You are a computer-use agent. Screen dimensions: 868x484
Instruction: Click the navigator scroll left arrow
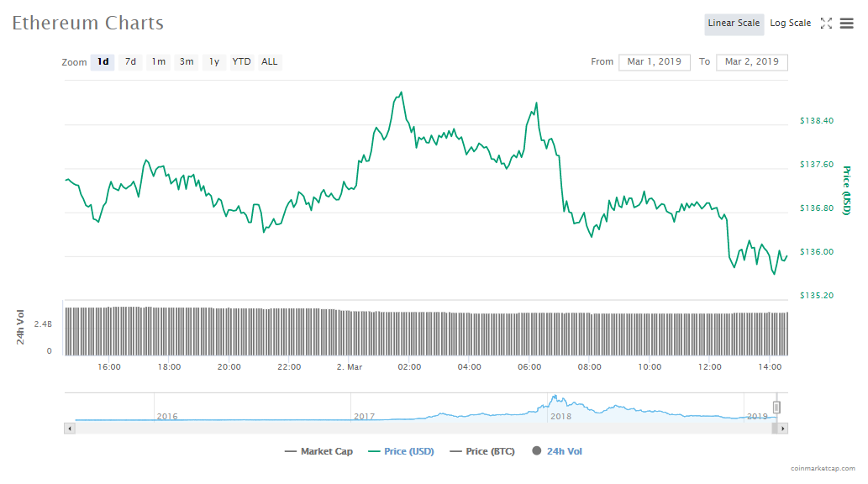(x=70, y=429)
